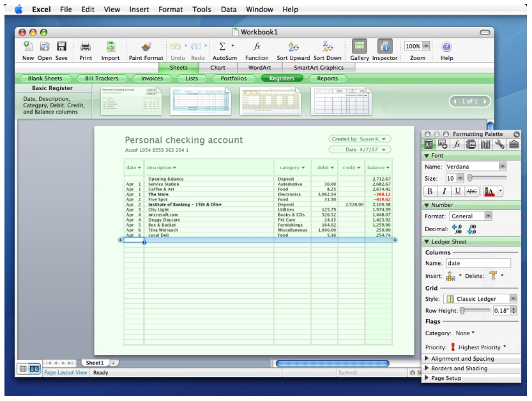Toggle Bold in the Formatting Palette

click(x=430, y=191)
